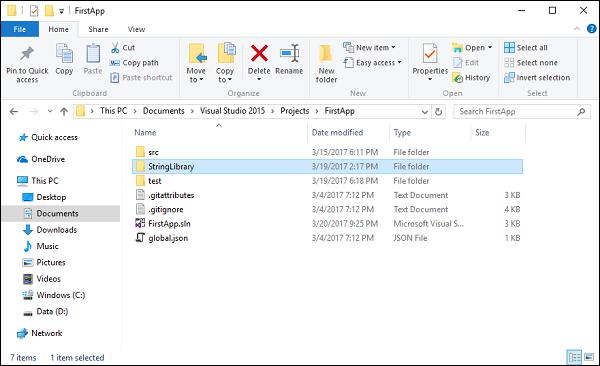Viewport: 600px width, 366px height.
Task: Click the Paste ribbon icon
Action: pyautogui.click(x=93, y=54)
